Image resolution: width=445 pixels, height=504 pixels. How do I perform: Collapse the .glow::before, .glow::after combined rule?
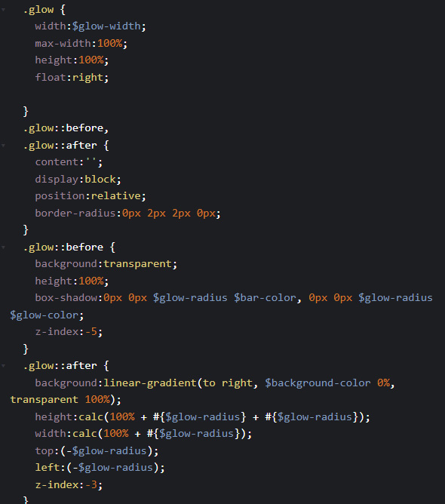(3, 146)
